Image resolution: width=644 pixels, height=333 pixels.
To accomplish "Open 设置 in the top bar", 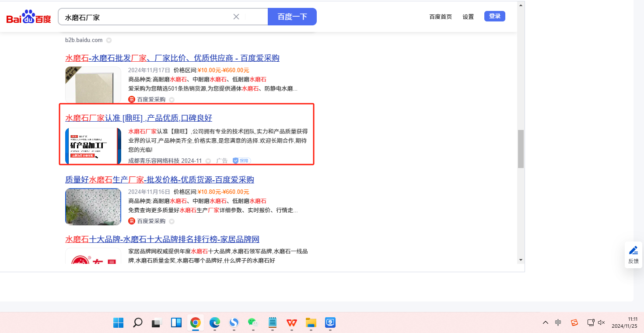I will click(468, 17).
